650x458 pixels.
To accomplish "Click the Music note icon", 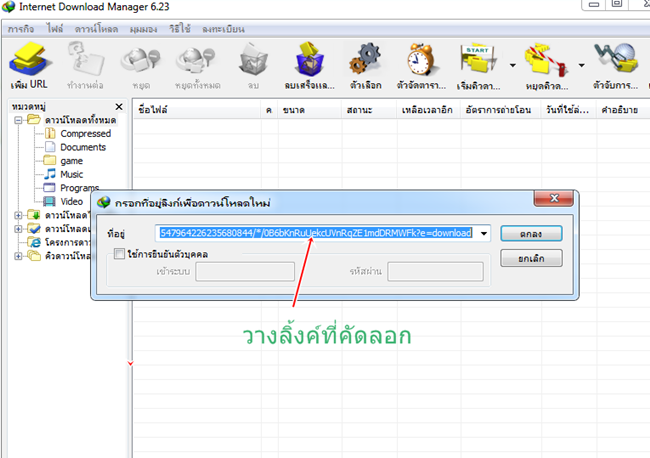I will click(50, 174).
